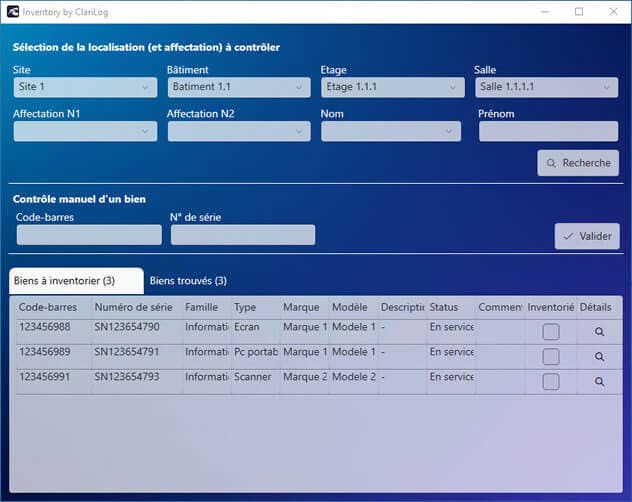Click into the Code-barres input field

tap(89, 235)
